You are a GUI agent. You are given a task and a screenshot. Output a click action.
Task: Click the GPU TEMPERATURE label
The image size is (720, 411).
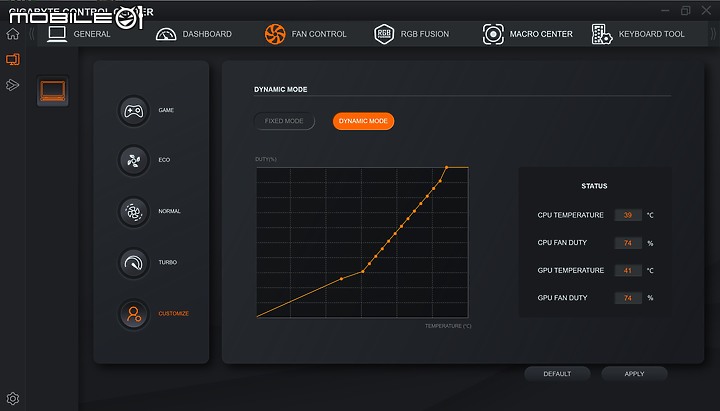[x=571, y=270]
